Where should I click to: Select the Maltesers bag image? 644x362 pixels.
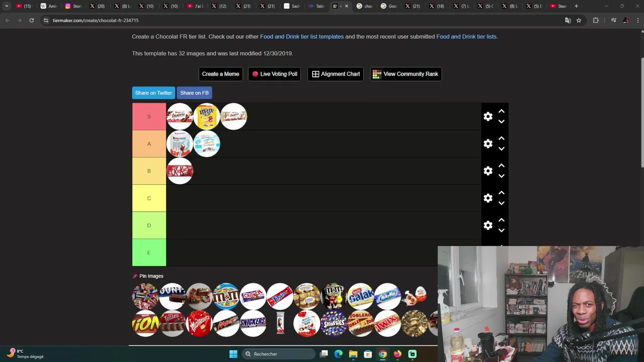(199, 323)
